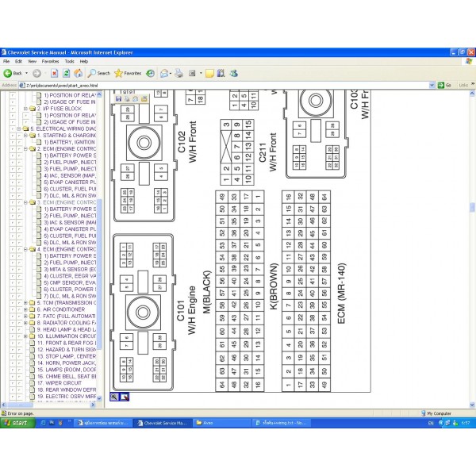Click the green Back arrow button
The image size is (476, 476).
tap(8, 73)
